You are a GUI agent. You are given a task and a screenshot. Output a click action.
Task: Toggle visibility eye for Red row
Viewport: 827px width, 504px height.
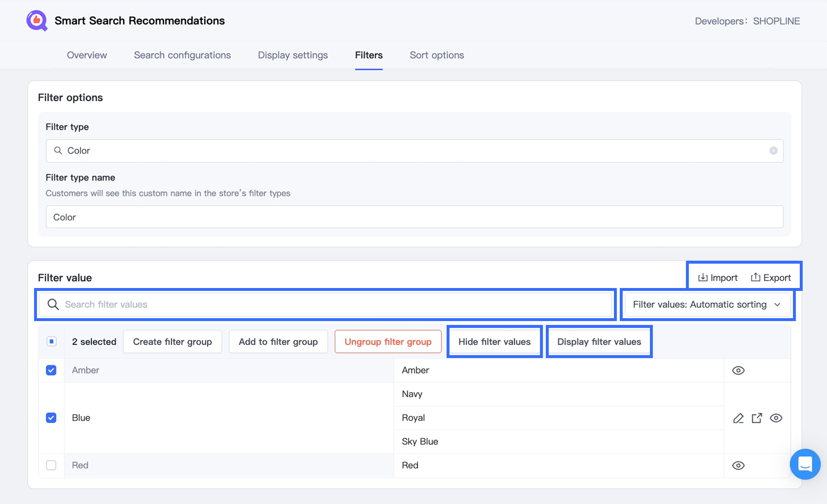tap(738, 466)
